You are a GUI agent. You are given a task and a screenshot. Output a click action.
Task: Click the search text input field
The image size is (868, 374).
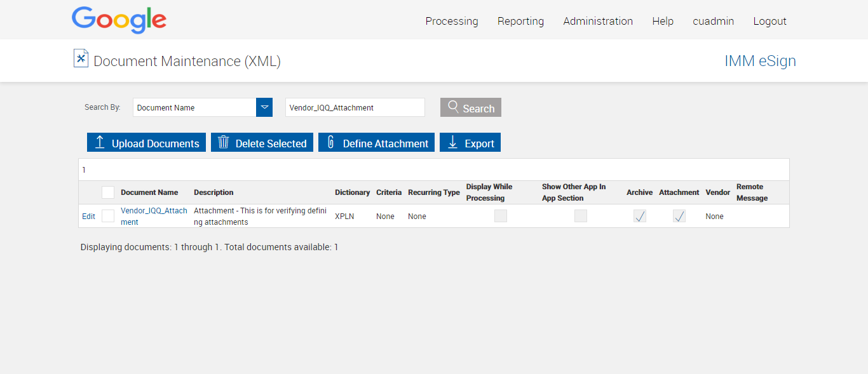click(355, 107)
